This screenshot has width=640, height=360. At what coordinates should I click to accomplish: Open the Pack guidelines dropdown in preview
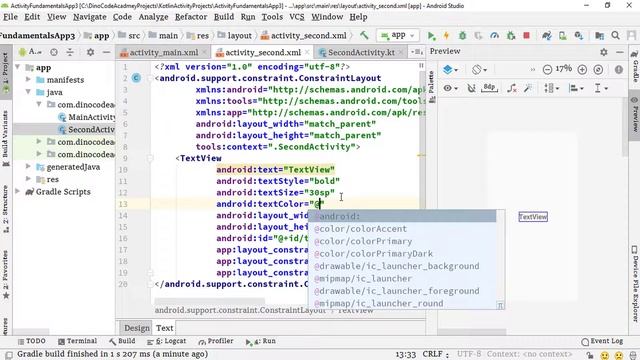(x=551, y=88)
